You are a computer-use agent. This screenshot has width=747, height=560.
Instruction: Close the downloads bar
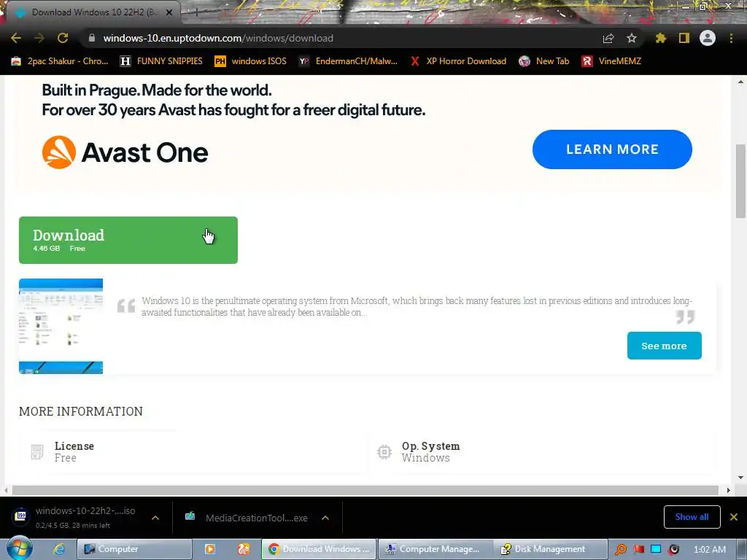click(x=734, y=517)
